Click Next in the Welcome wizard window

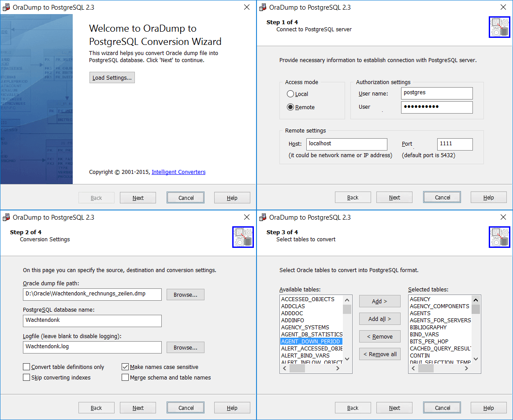coord(138,198)
